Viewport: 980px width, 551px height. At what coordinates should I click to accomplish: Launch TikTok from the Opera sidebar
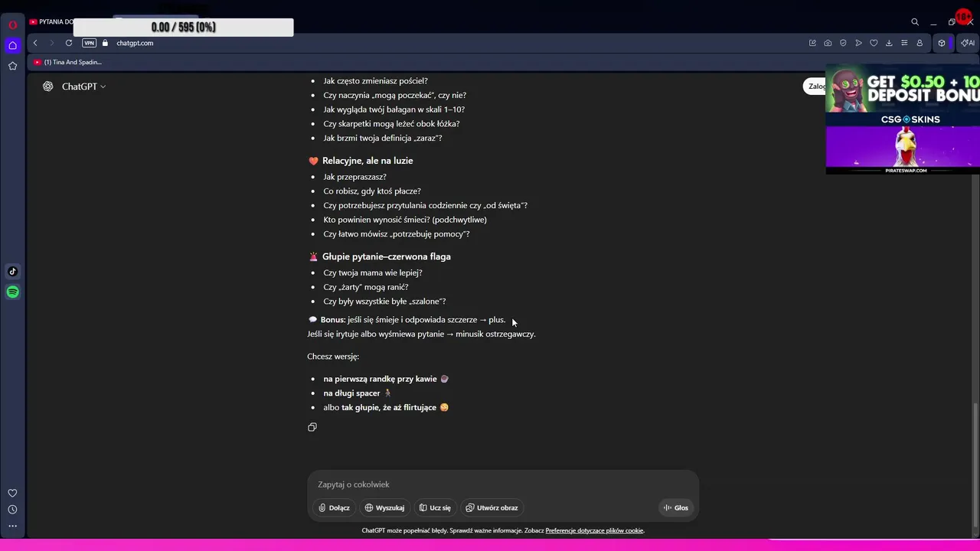click(12, 271)
